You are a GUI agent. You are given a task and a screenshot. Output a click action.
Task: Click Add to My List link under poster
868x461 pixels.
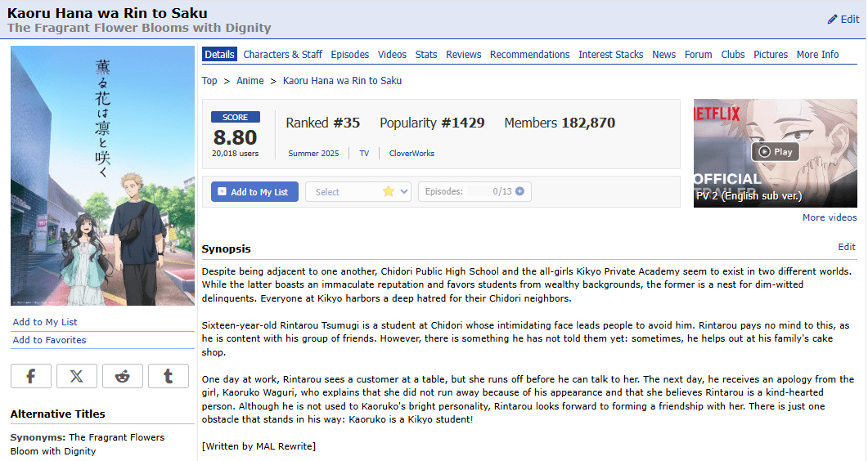coord(45,322)
